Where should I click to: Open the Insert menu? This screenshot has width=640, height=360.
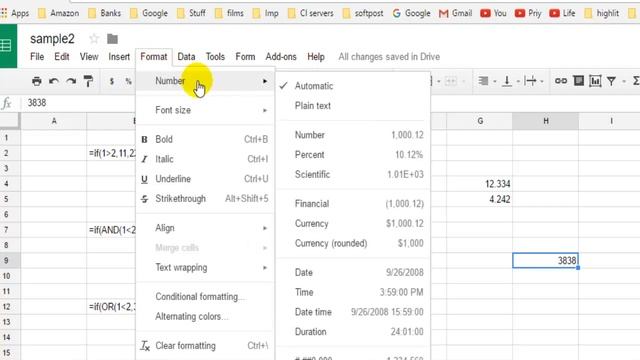click(x=119, y=57)
